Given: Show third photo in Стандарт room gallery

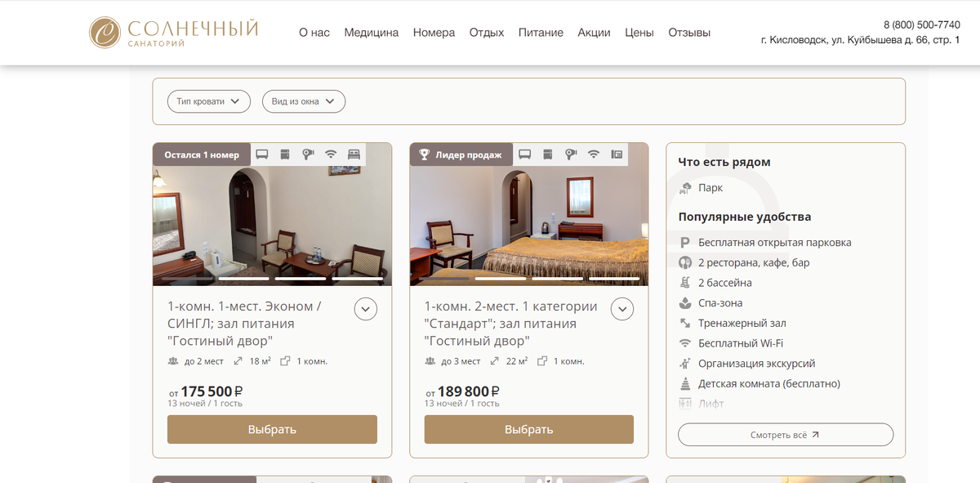Looking at the screenshot, I should (558, 279).
